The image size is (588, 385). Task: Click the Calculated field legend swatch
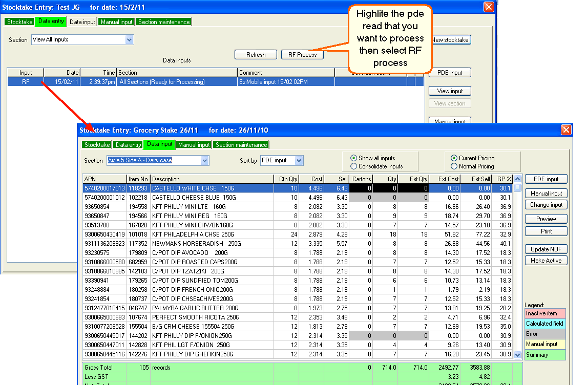545,324
